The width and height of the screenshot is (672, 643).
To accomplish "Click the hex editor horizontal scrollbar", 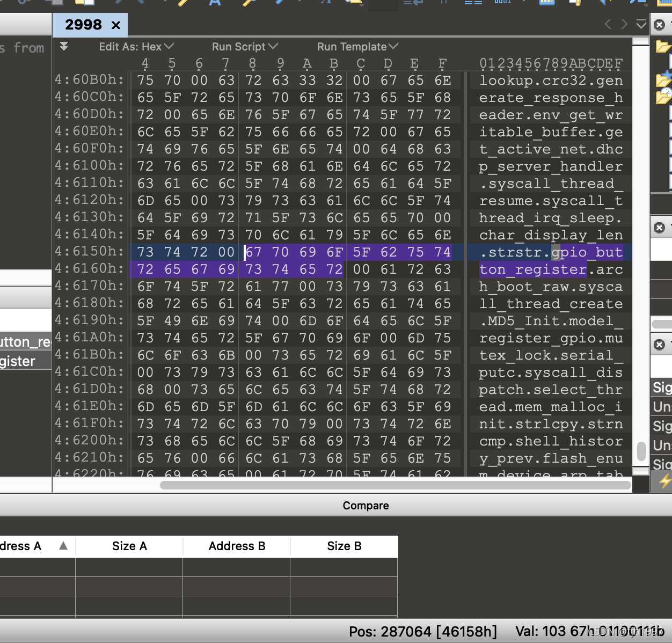I will [396, 485].
